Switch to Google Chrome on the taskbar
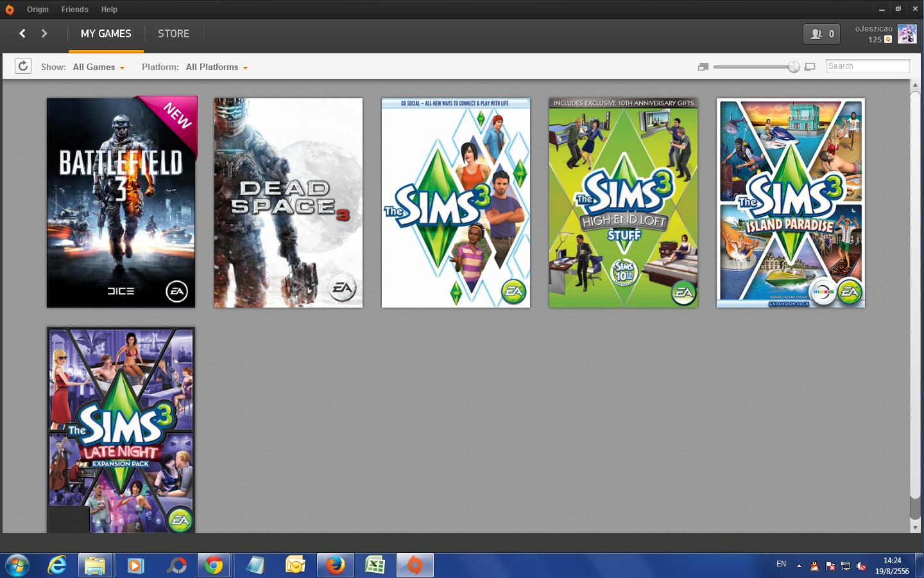The height and width of the screenshot is (578, 924). pyautogui.click(x=214, y=566)
